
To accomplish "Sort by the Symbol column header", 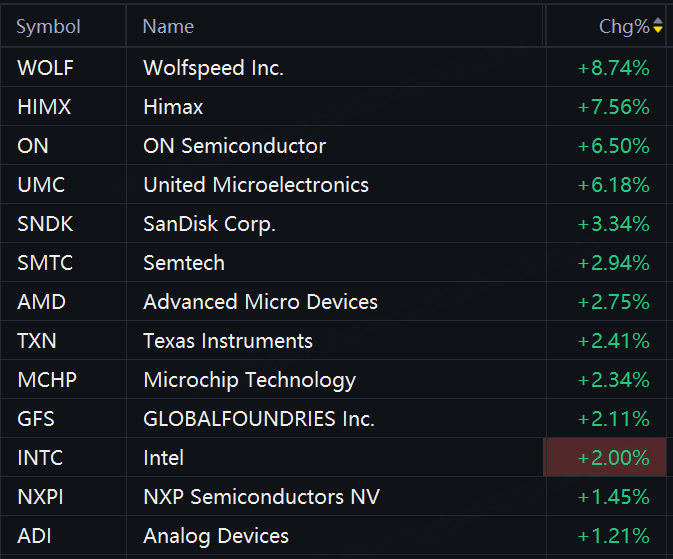I will click(x=48, y=27).
